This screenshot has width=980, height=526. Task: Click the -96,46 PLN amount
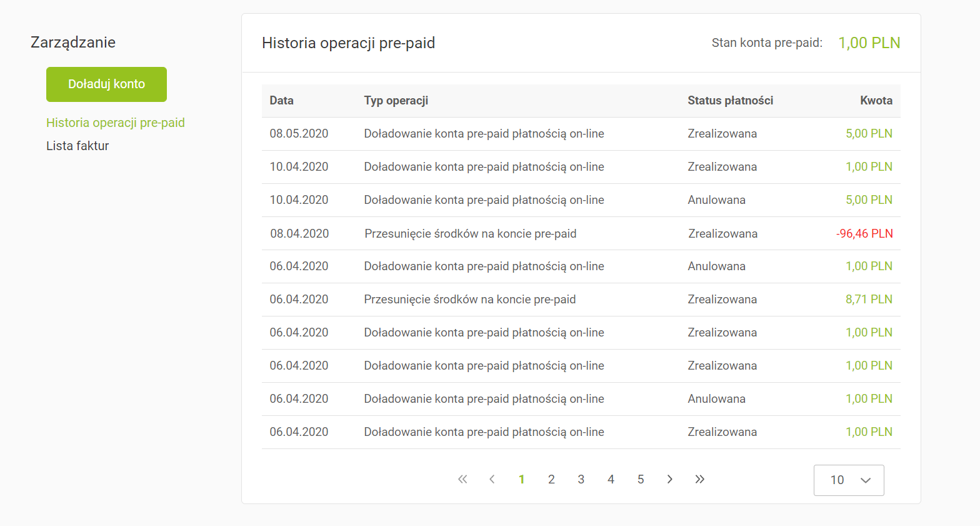pyautogui.click(x=864, y=233)
